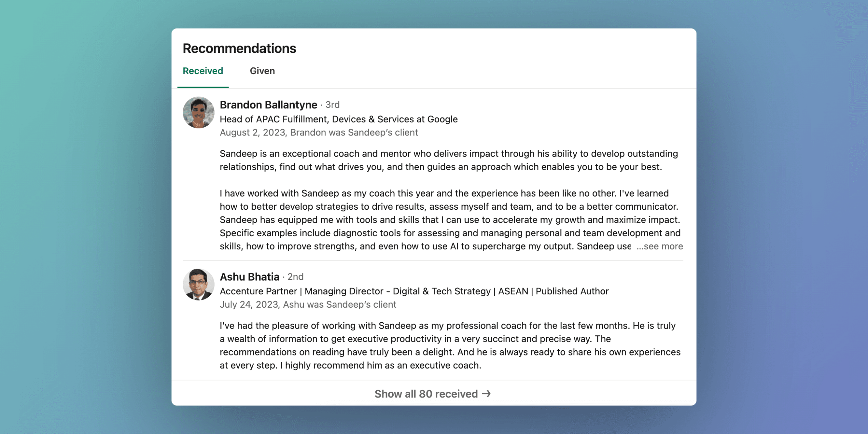Select Ashu's recommendation text paragraph
Viewport: 868px width, 434px height.
click(441, 345)
